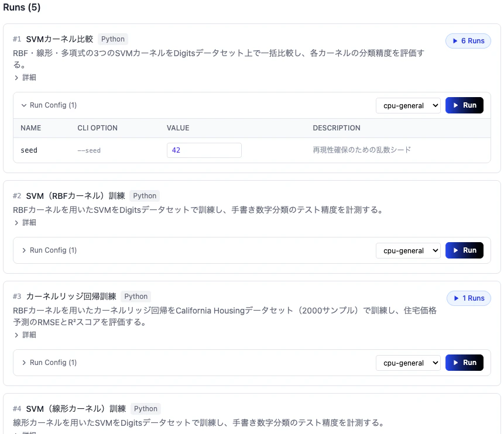Click the 再現性確保のための乱数シード description

tap(362, 150)
